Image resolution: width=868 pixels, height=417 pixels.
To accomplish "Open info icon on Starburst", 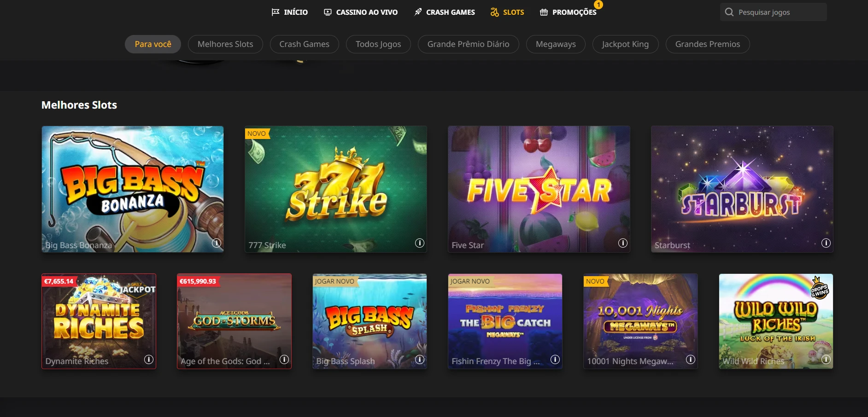I will [826, 243].
